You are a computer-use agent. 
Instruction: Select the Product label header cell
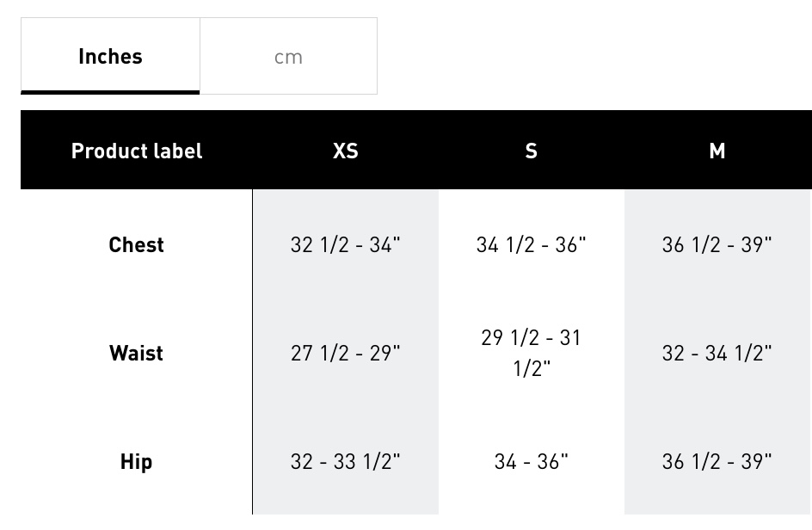[x=137, y=151]
